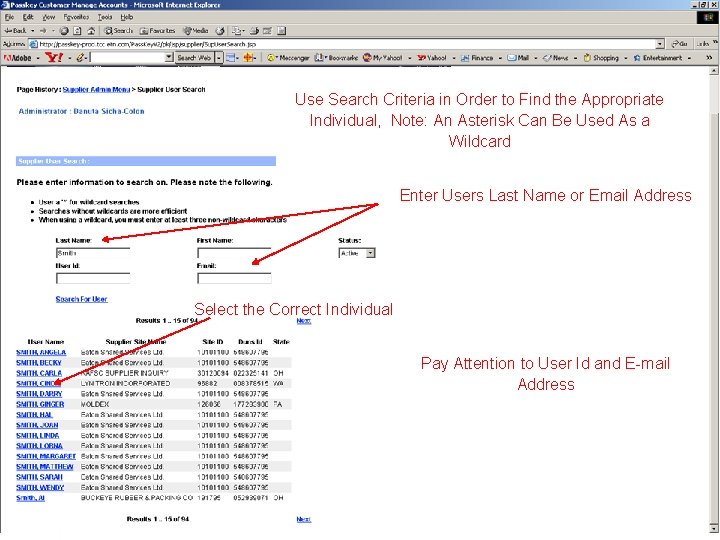Open the Supplier Admin Menu breadcrumb link

click(96, 90)
